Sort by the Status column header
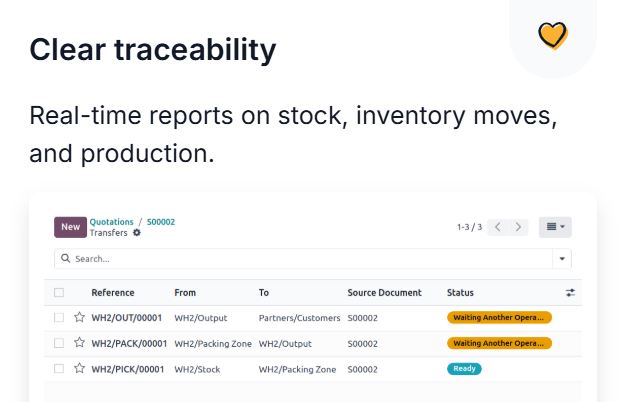630x402 pixels. click(460, 293)
